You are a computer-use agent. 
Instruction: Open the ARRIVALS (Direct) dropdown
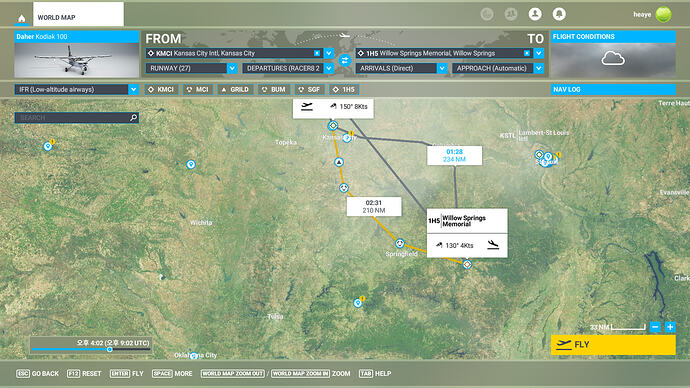tap(401, 68)
